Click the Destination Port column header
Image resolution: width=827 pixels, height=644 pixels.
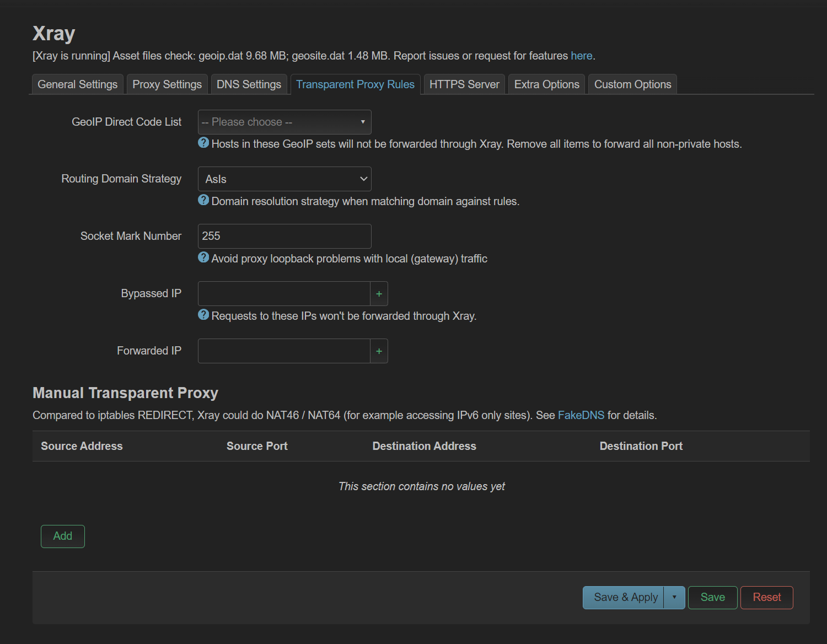pyautogui.click(x=641, y=446)
